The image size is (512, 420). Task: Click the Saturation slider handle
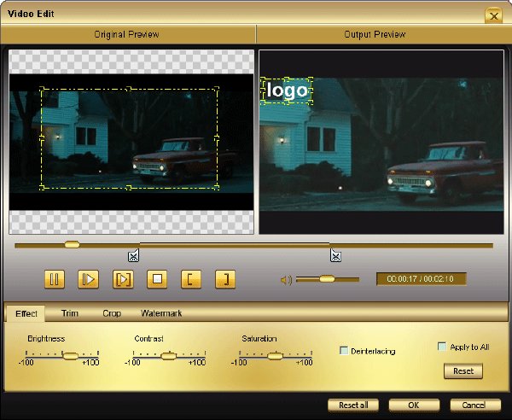click(x=275, y=356)
